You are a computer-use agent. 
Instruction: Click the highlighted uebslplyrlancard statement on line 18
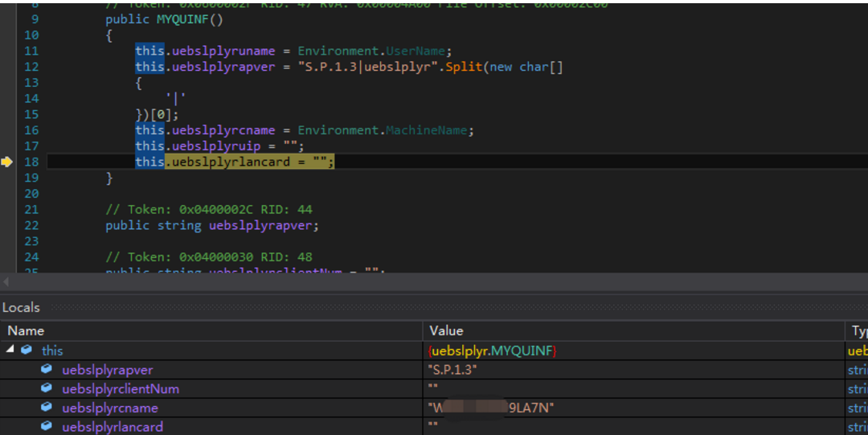coord(249,162)
